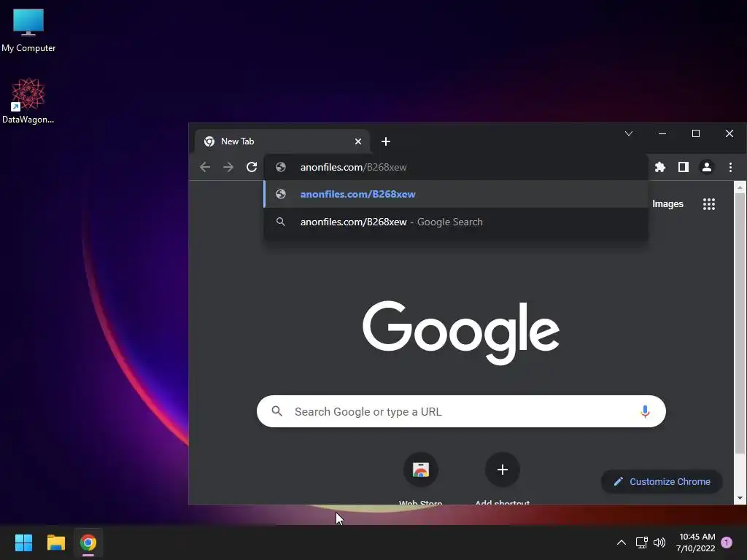
Task: Toggle the Chrome side panel icon
Action: coord(683,167)
